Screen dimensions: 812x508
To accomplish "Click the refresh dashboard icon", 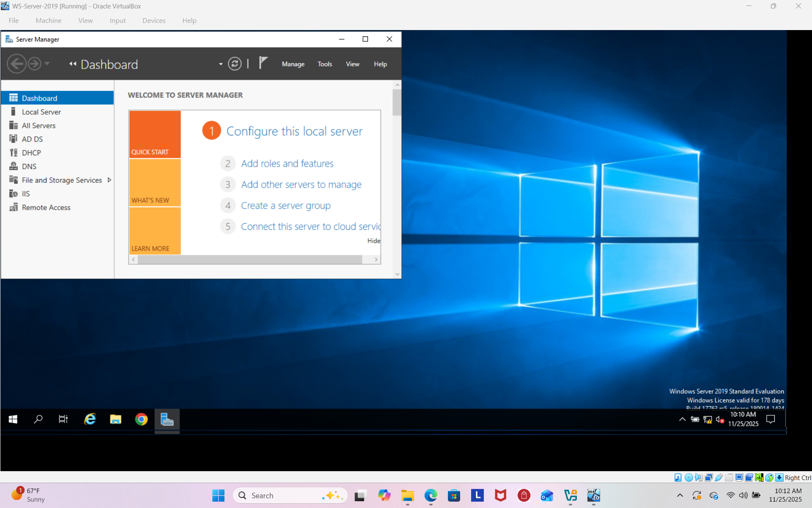I will [x=235, y=64].
